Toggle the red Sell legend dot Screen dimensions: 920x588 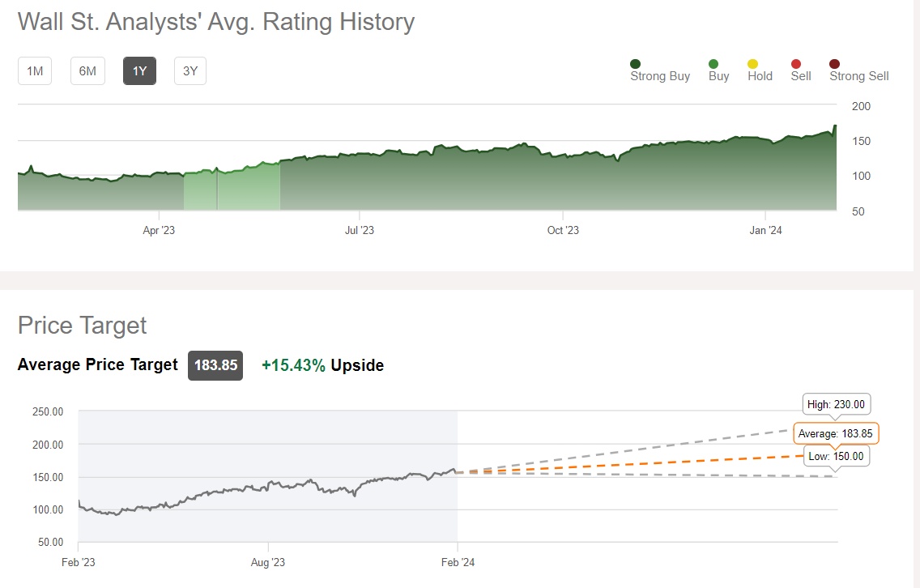pyautogui.click(x=796, y=64)
